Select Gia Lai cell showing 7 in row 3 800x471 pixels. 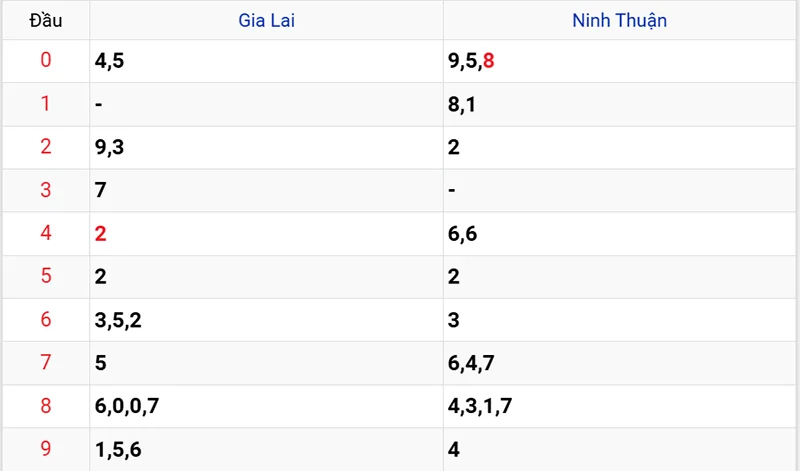[x=100, y=190]
